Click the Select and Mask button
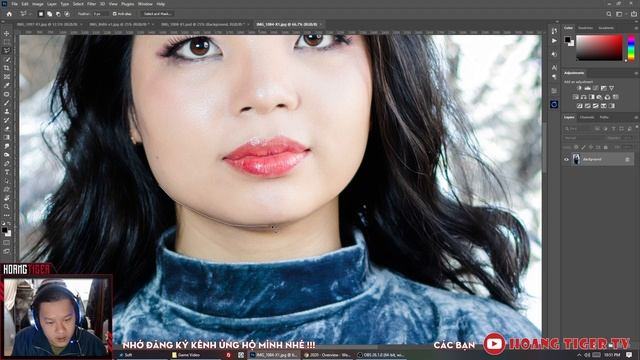 [158, 14]
